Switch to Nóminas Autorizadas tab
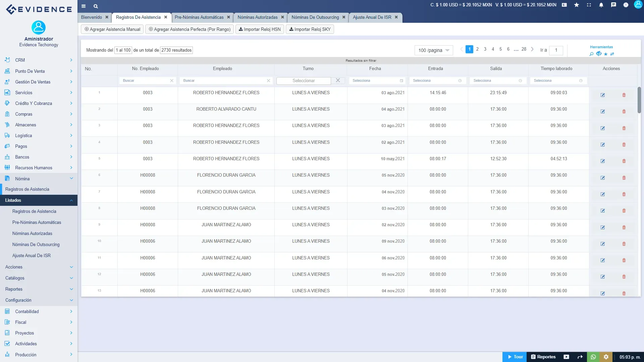This screenshot has width=644, height=362. 257,17
